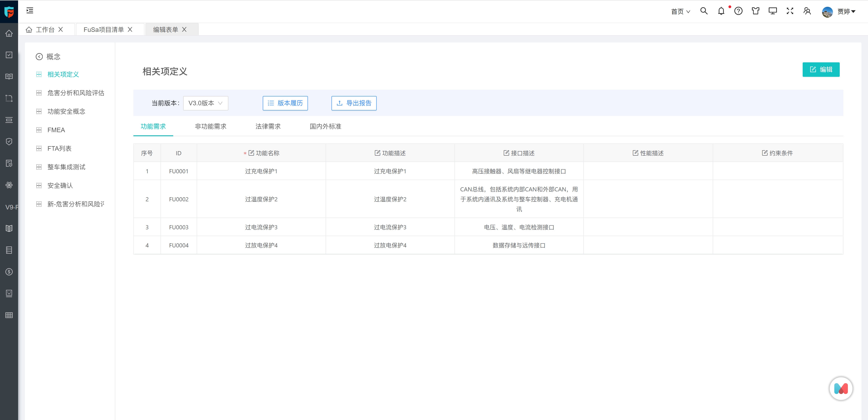Close the FuSa项目清单 tab
The image size is (868, 420).
click(130, 29)
